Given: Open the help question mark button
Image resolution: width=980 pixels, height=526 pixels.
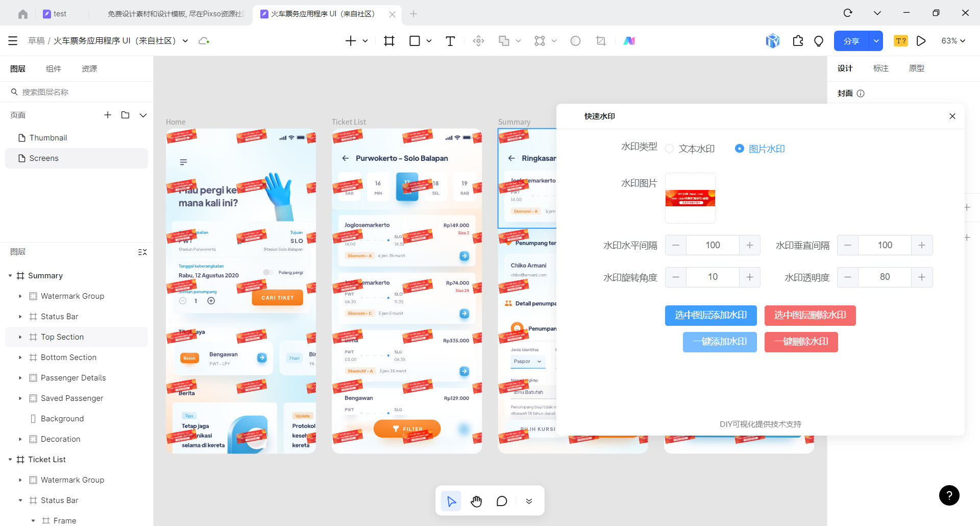Looking at the screenshot, I should 949,495.
